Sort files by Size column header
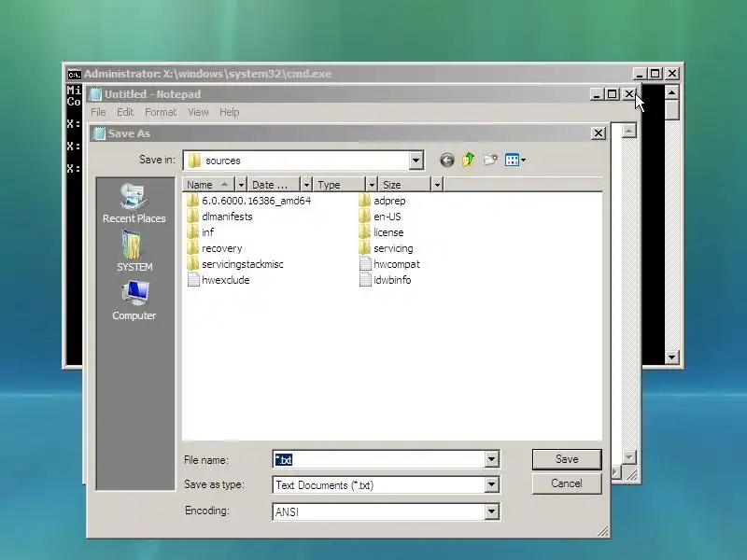Viewport: 747px width, 560px height. coord(405,184)
